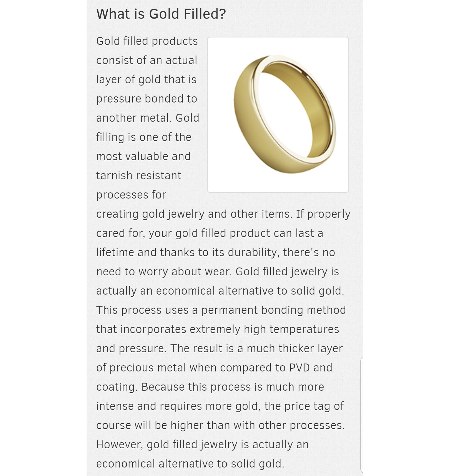Click the line "most valuable and"
Viewport: 476px width, 476px height.
click(x=143, y=156)
